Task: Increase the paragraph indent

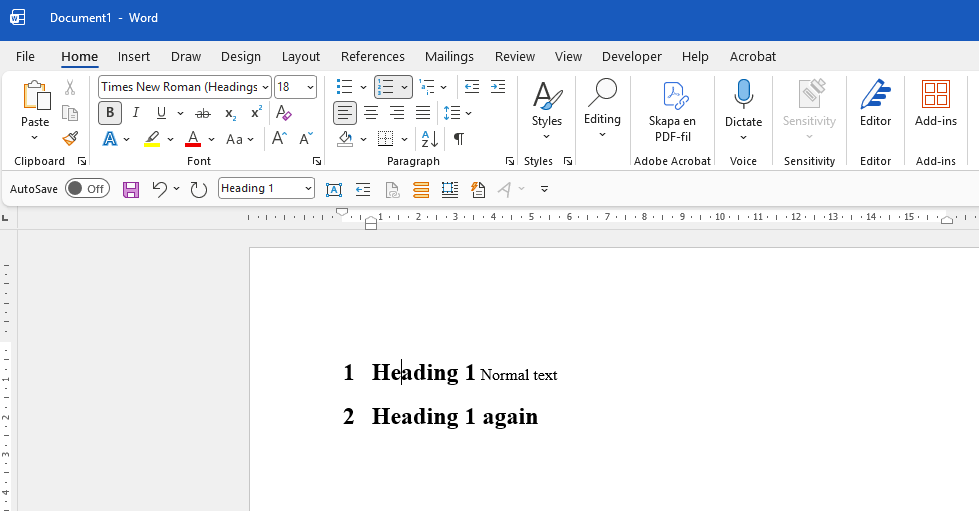Action: click(498, 87)
